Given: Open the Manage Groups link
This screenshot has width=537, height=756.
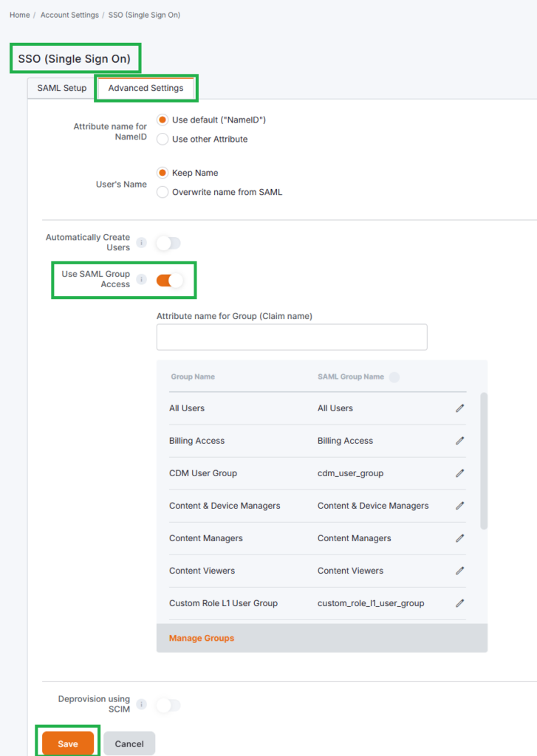Looking at the screenshot, I should point(202,638).
